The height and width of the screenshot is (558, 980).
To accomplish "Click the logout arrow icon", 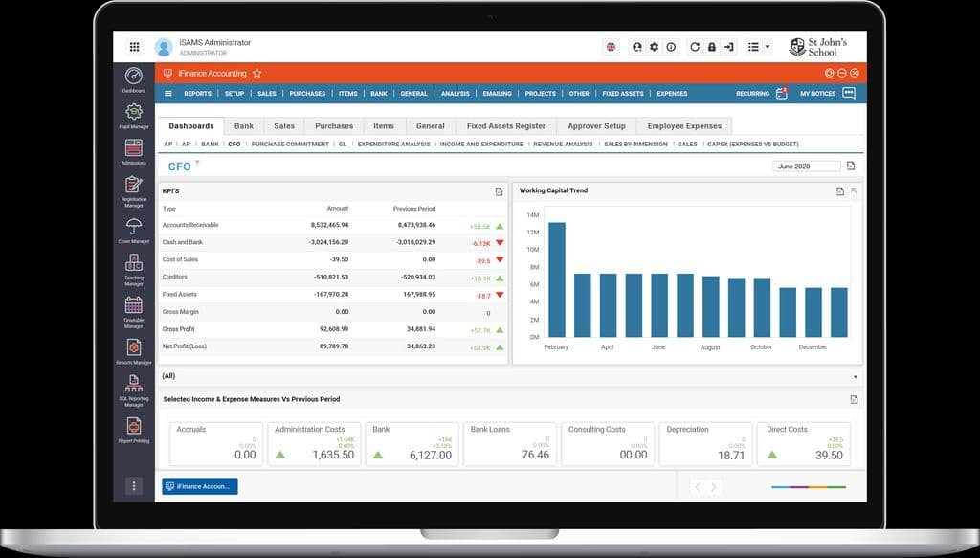I will point(729,46).
